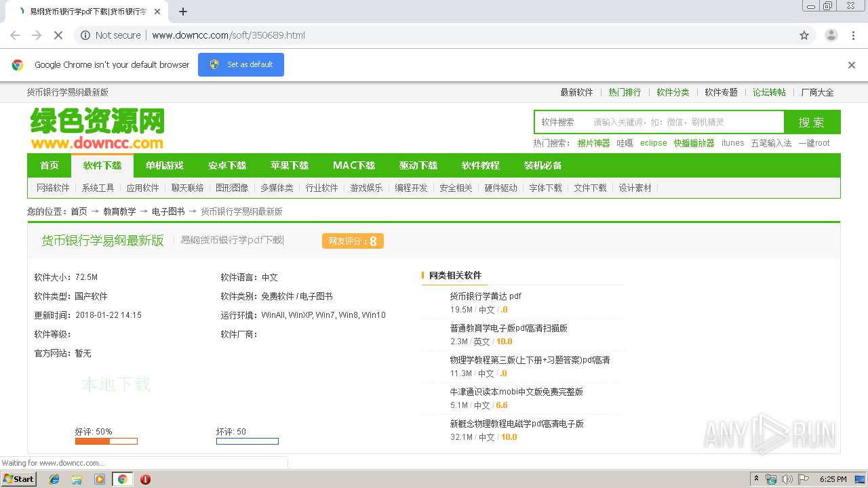868x488 pixels.
Task: Open the 苹果下载 navigation item
Action: pyautogui.click(x=290, y=165)
